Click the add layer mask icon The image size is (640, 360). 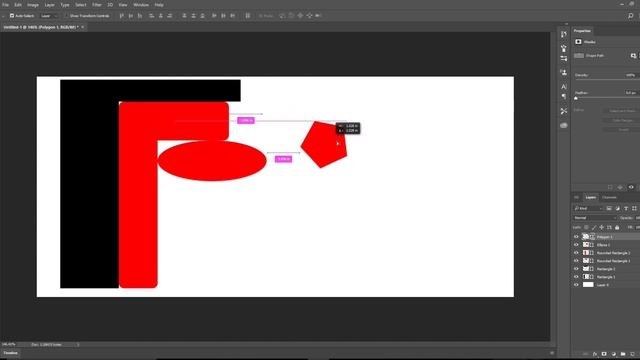pyautogui.click(x=604, y=354)
